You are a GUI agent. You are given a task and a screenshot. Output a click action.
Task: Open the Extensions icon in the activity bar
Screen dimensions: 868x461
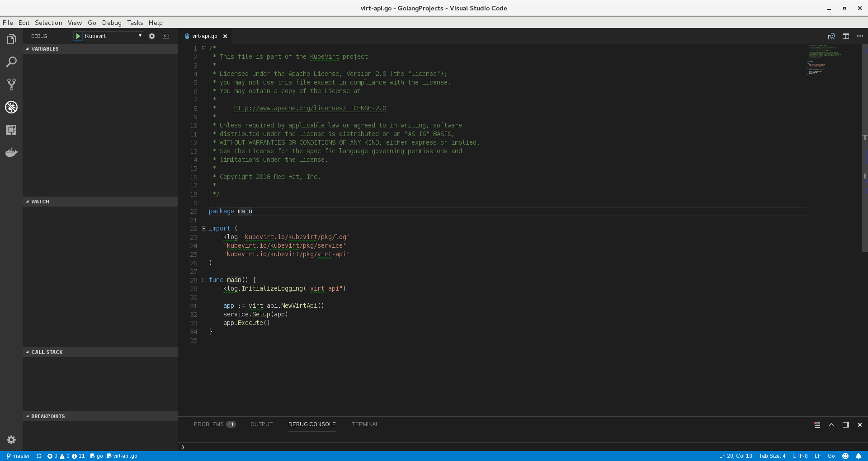[11, 130]
